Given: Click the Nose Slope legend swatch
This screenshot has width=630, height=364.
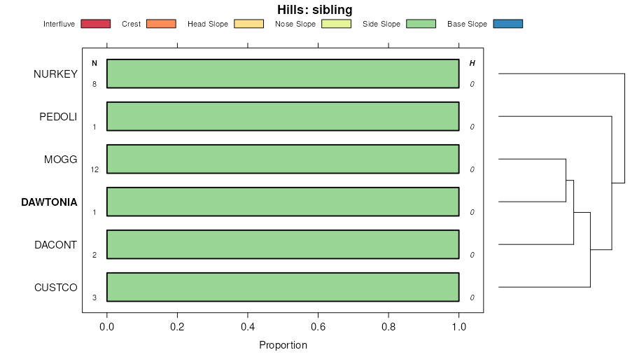Looking at the screenshot, I should coord(336,24).
